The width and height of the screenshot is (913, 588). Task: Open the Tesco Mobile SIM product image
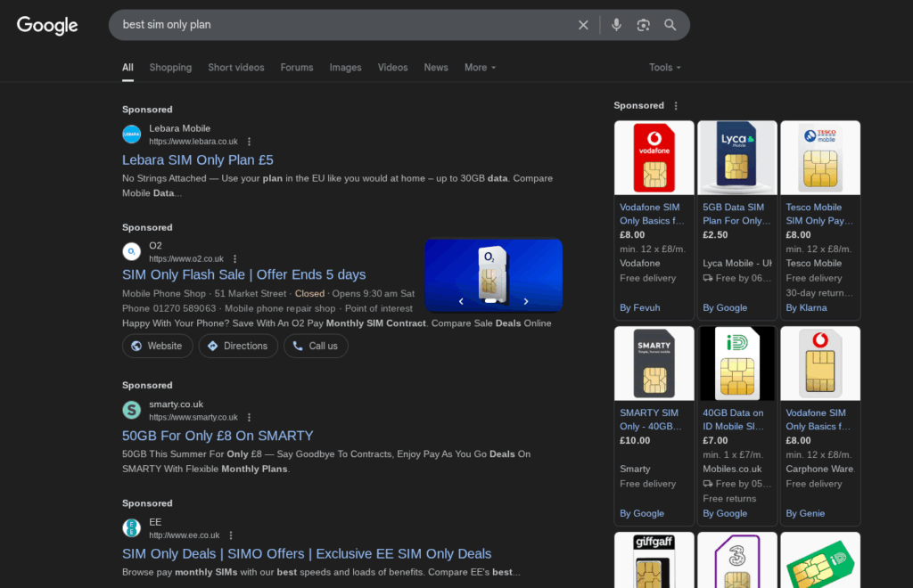pos(820,158)
